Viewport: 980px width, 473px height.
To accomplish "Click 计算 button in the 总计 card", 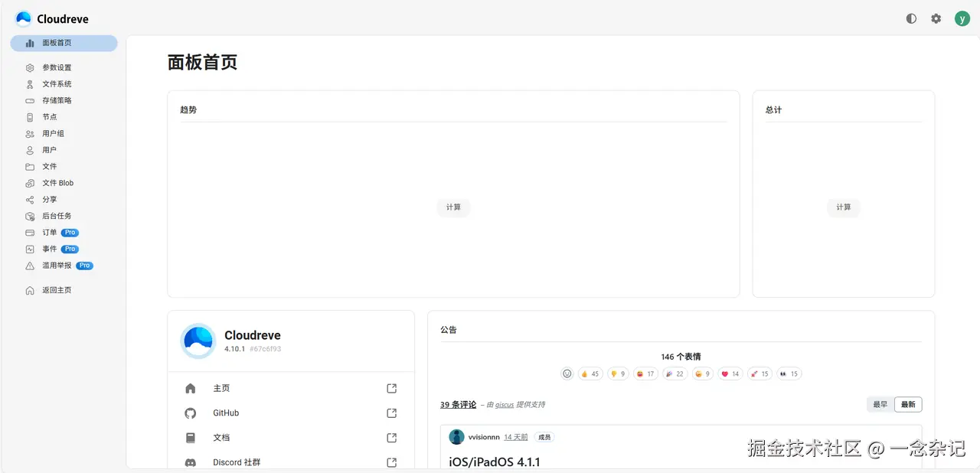I will pyautogui.click(x=844, y=207).
